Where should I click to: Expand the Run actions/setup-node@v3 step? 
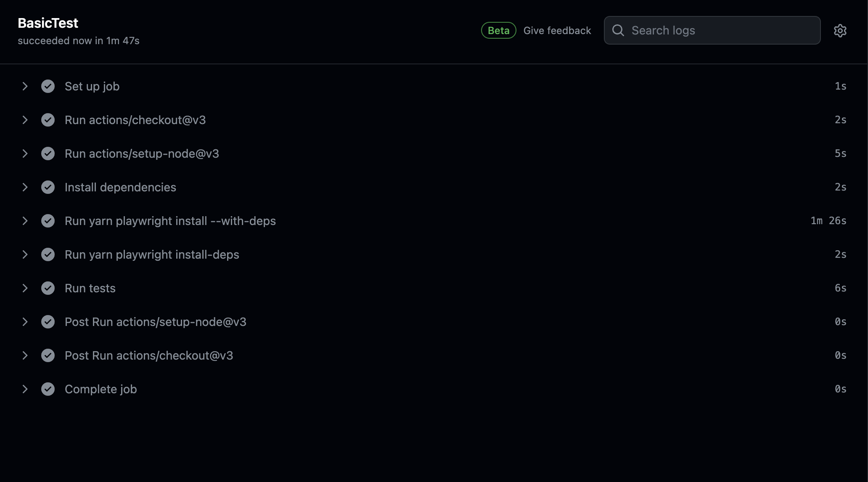pyautogui.click(x=25, y=154)
